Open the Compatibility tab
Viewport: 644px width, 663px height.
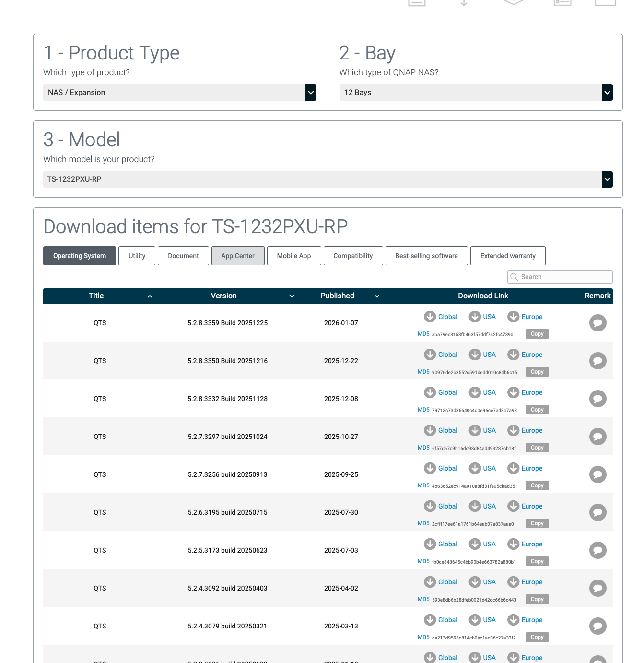[353, 256]
